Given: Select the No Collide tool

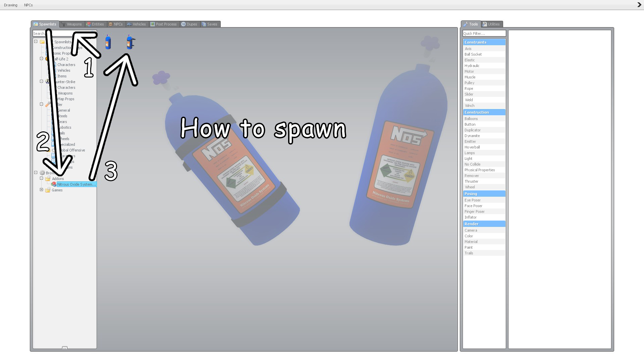Looking at the screenshot, I should point(484,164).
